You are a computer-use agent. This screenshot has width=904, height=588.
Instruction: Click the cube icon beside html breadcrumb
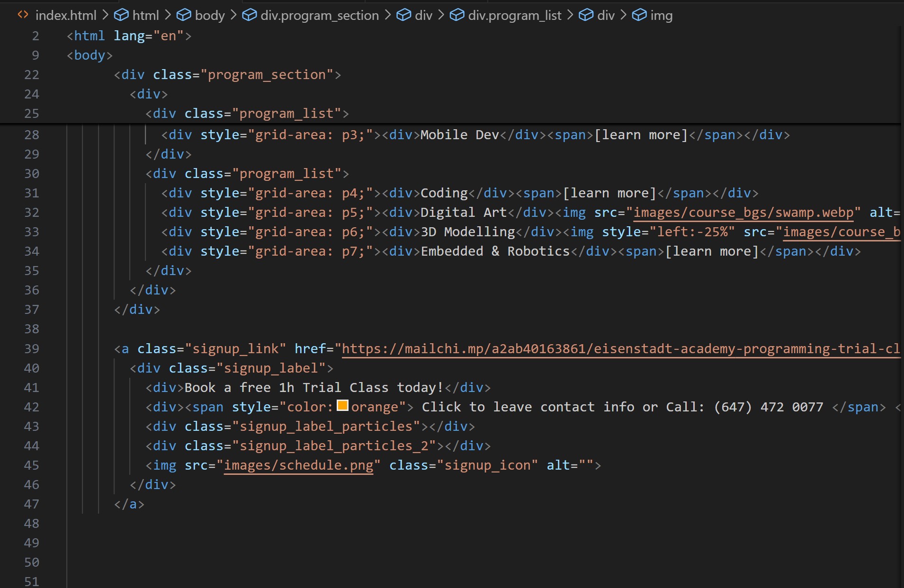(121, 15)
